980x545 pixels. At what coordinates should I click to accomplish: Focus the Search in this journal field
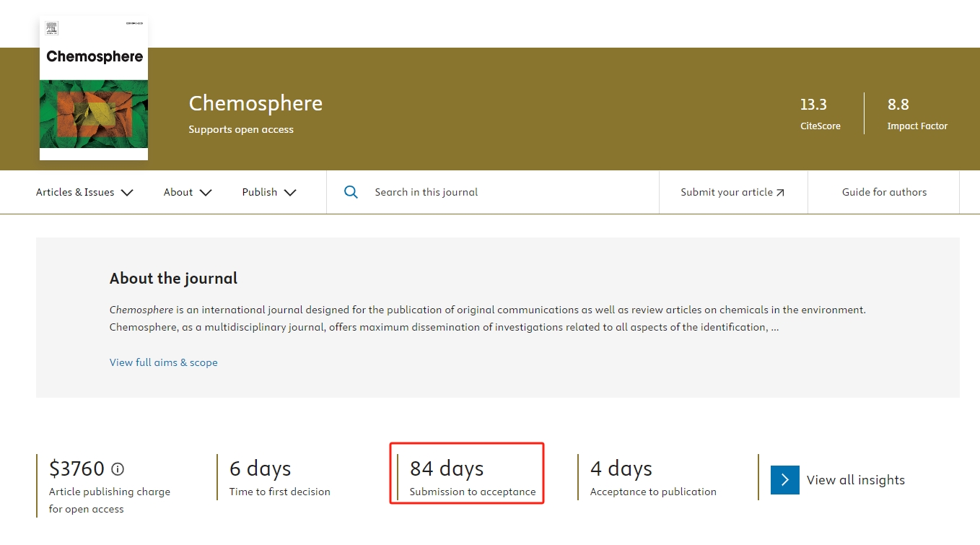point(493,192)
